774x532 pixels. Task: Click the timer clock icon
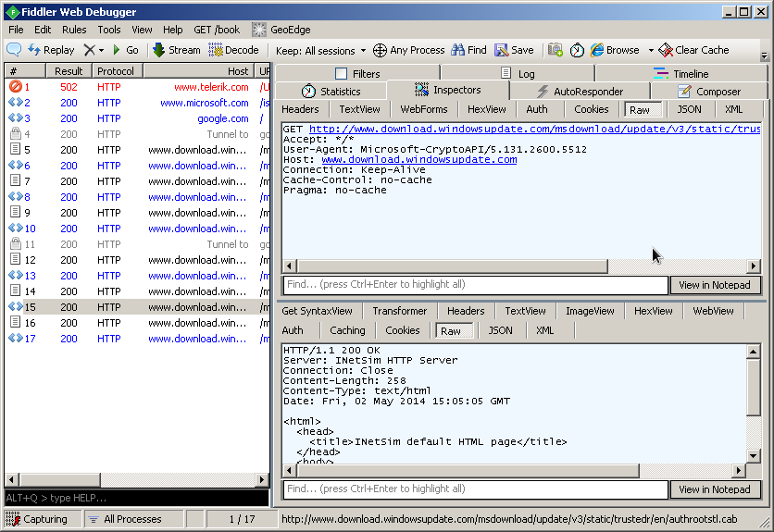[x=577, y=50]
